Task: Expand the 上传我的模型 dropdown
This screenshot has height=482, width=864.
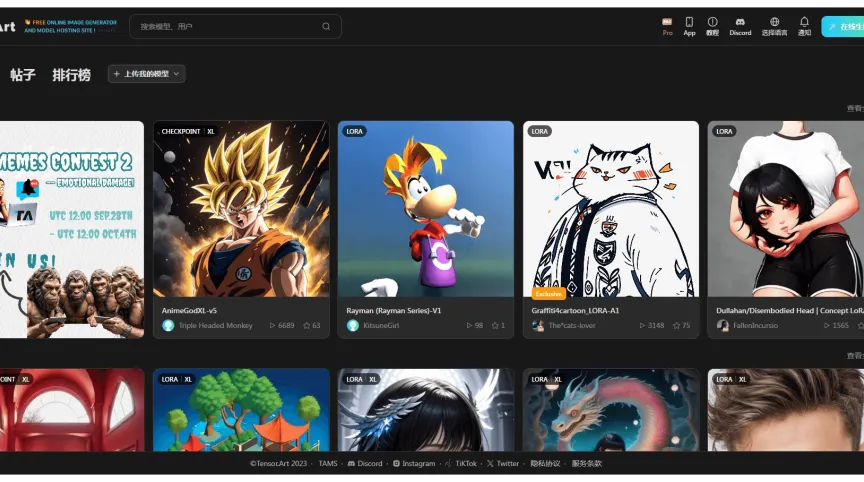Action: coord(147,74)
